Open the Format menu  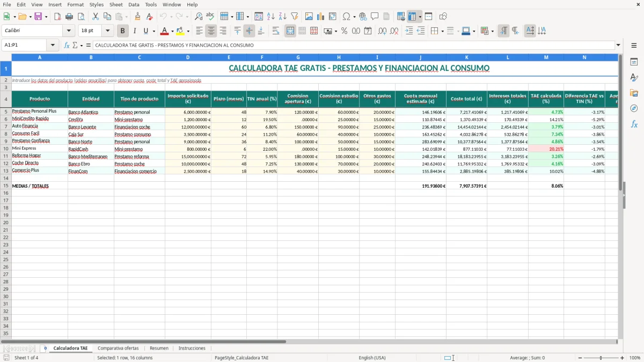75,4
